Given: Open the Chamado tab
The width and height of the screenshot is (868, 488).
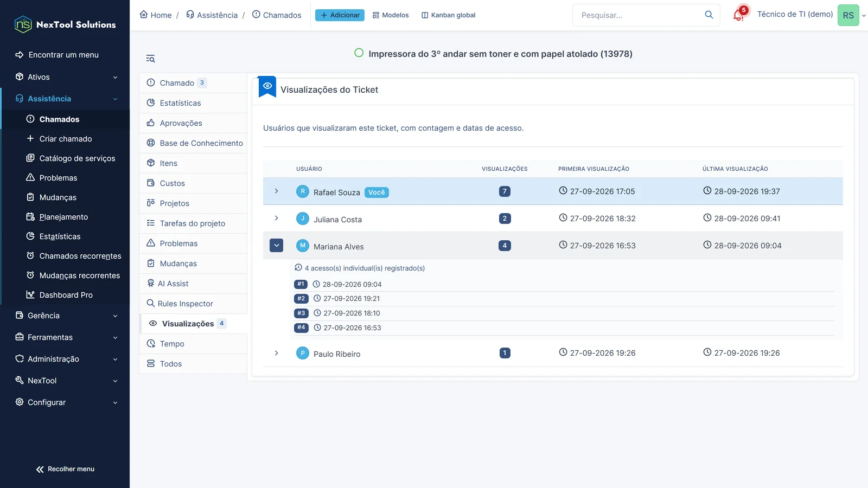Looking at the screenshot, I should (x=193, y=83).
